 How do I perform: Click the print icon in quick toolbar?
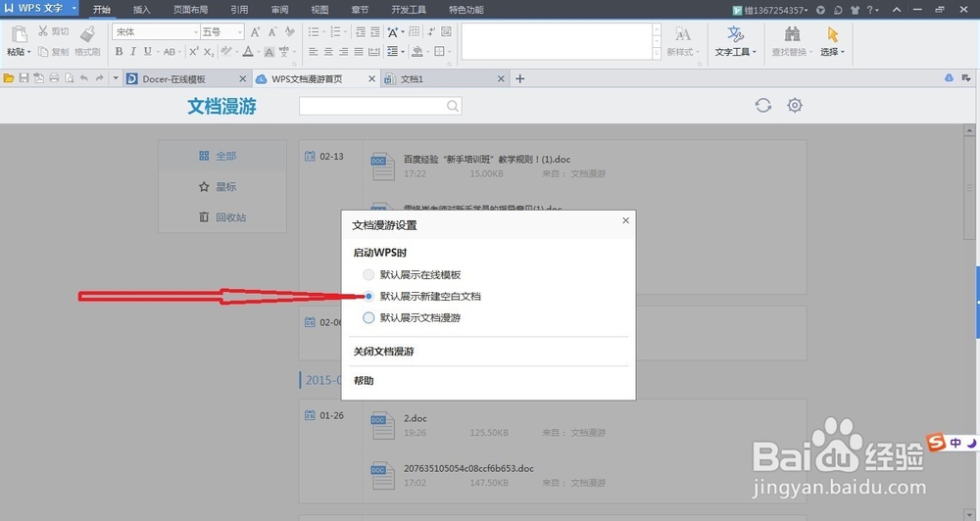[54, 78]
